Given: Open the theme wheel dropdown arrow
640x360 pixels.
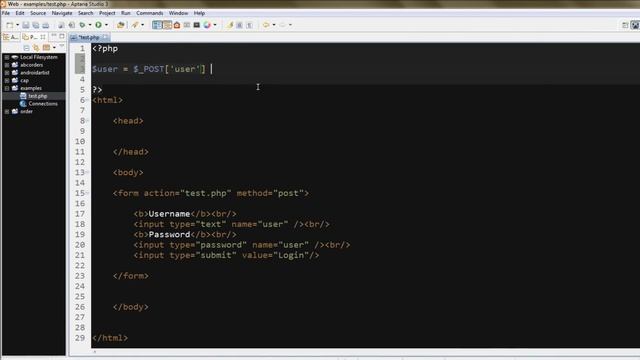Looking at the screenshot, I should pos(215,25).
